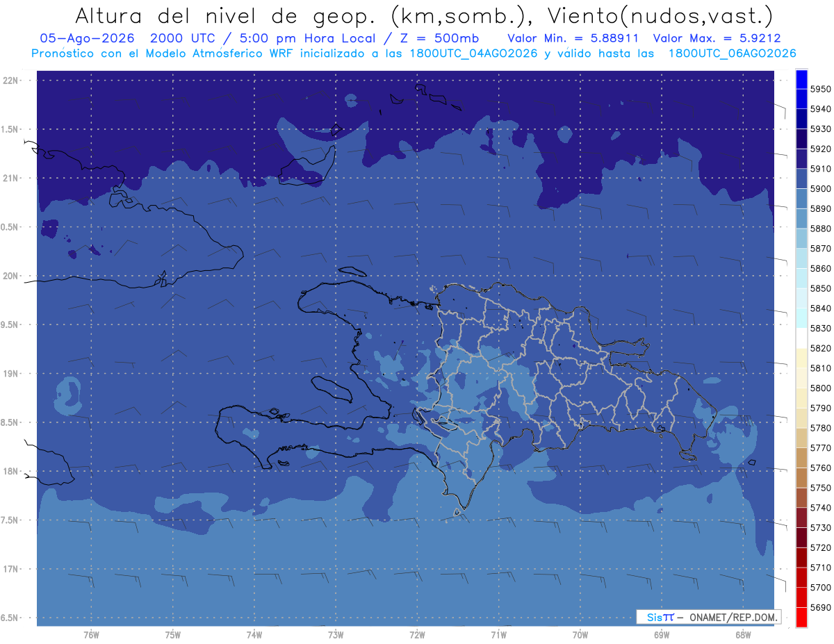Click 'Valor Min. = 5.88911' text

coord(573,38)
